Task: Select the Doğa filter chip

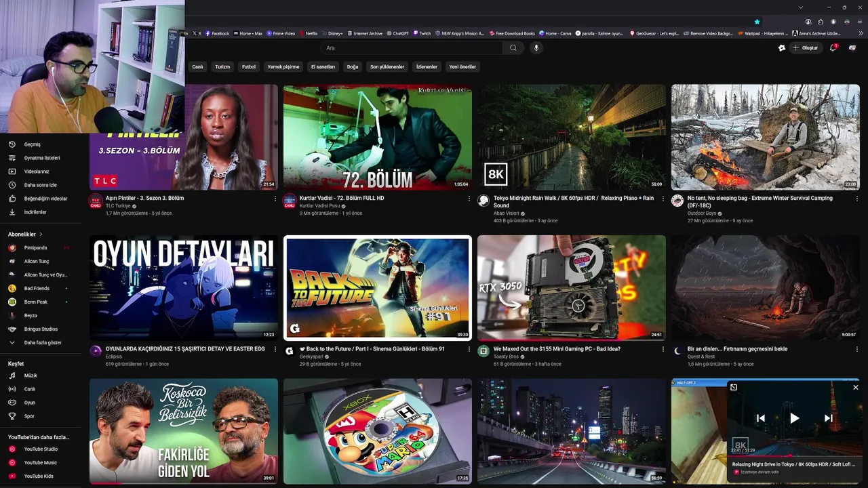Action: pyautogui.click(x=353, y=67)
